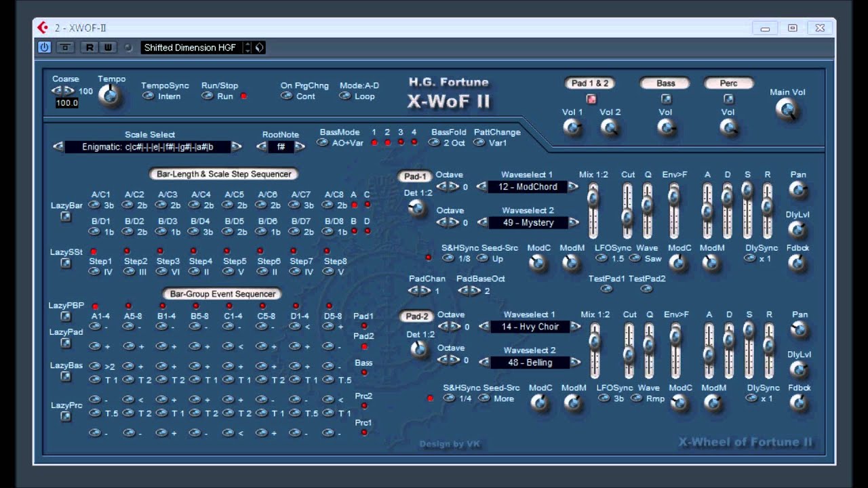The width and height of the screenshot is (868, 488).
Task: Toggle the Pad 1 & 2 enable switch
Action: (x=591, y=99)
